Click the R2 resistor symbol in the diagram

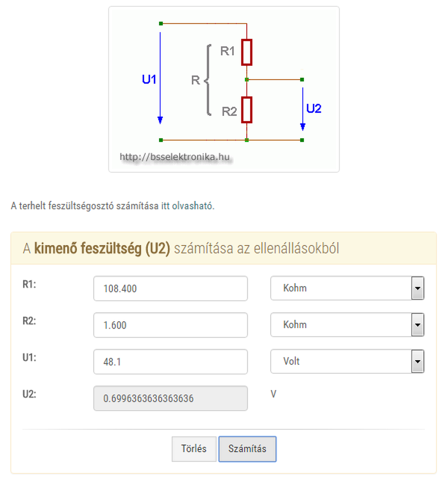click(x=247, y=110)
